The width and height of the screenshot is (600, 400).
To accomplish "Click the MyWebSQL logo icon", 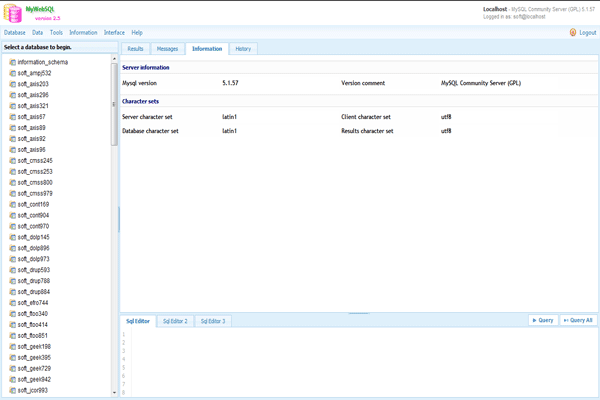I will [x=14, y=12].
